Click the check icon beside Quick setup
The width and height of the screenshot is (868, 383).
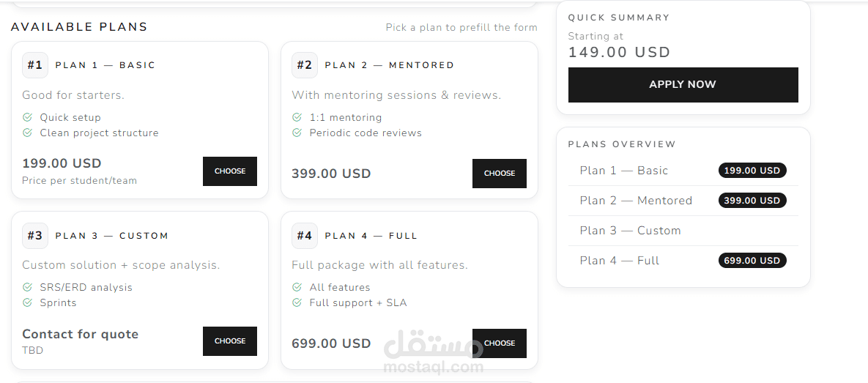point(27,117)
